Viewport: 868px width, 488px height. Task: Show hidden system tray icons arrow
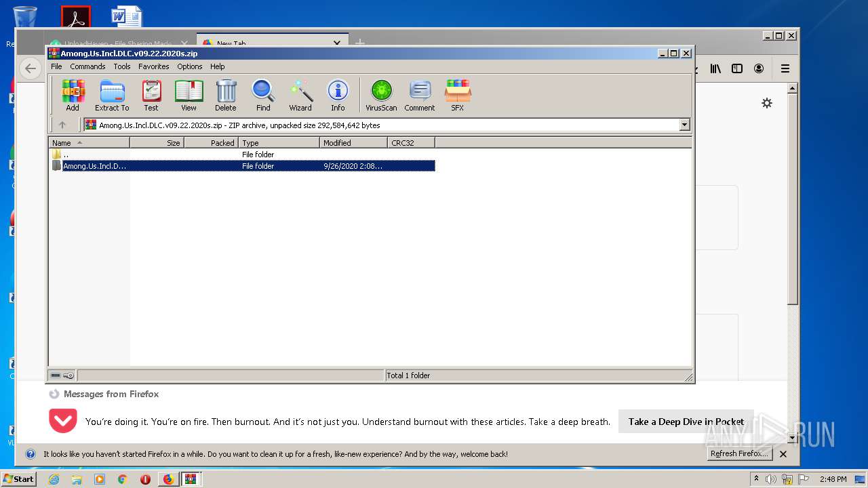click(756, 479)
